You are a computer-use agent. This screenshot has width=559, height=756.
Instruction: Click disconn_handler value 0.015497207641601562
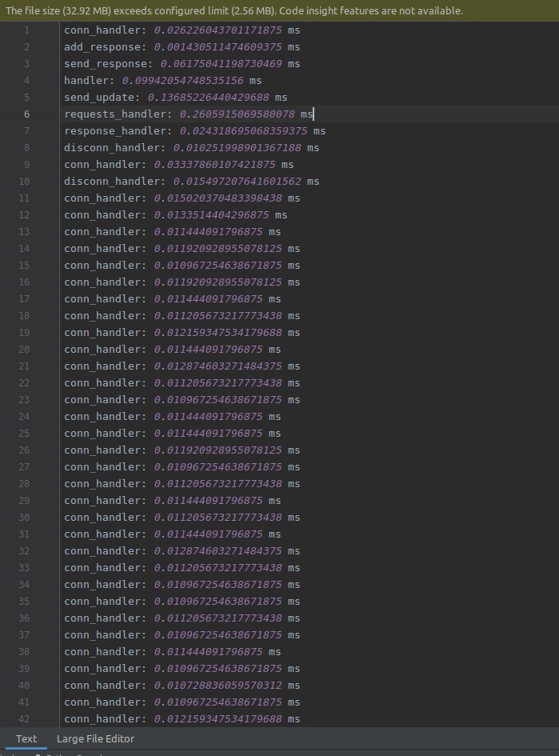click(x=237, y=182)
